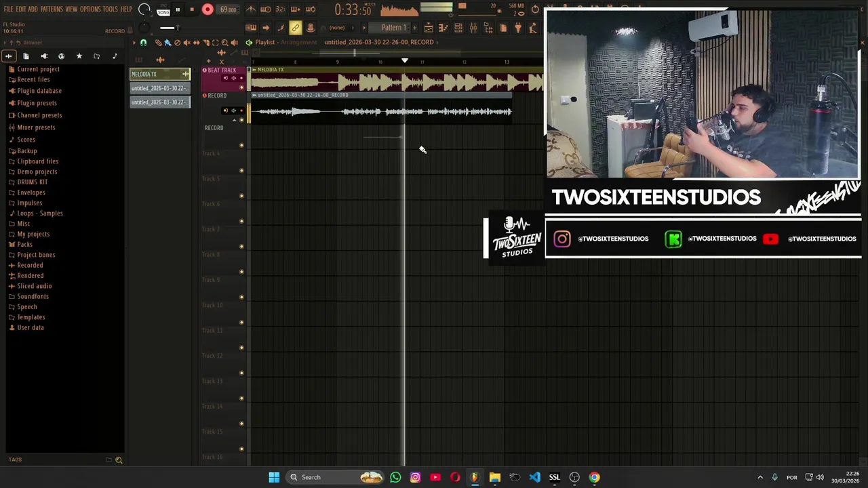Image resolution: width=868 pixels, height=488 pixels.
Task: Open the OPTIONS menu
Action: point(90,9)
